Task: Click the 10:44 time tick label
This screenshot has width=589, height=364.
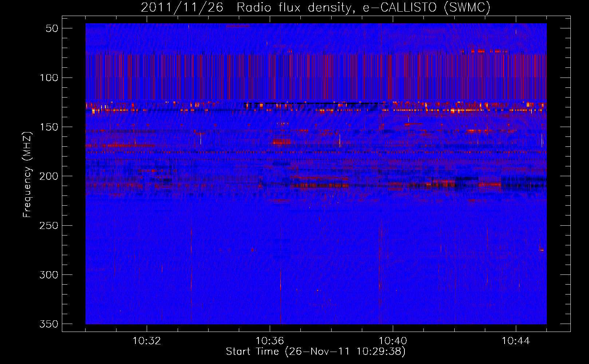Action: tap(516, 341)
